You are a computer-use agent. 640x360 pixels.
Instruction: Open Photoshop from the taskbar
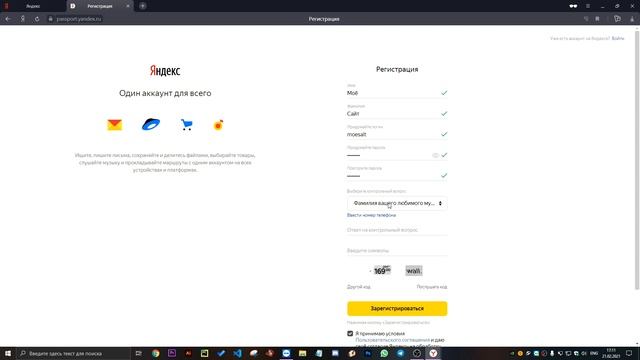point(368,353)
